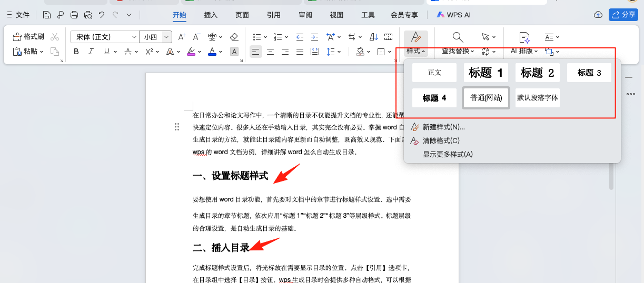Click paragraph handle dots beside first paragraph
The image size is (644, 283).
click(177, 127)
